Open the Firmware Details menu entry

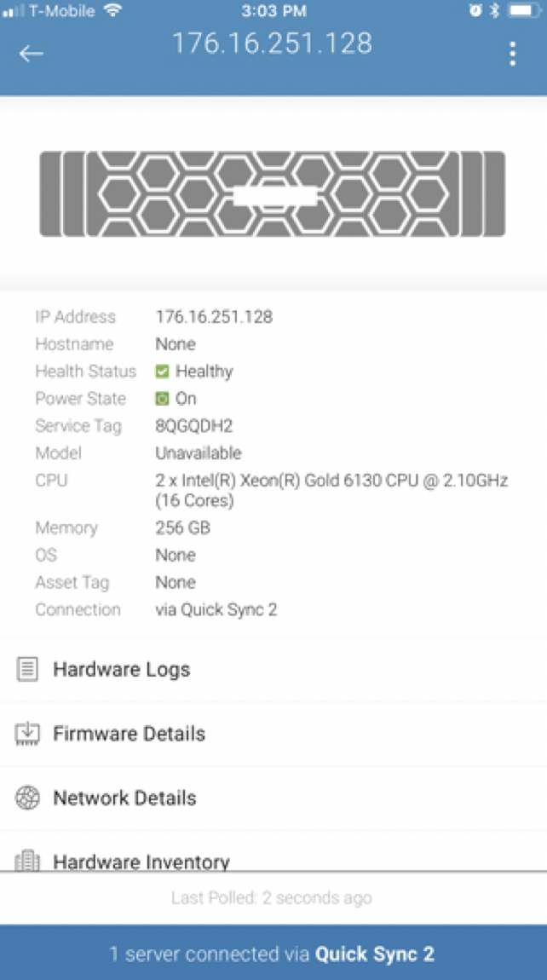[273, 734]
